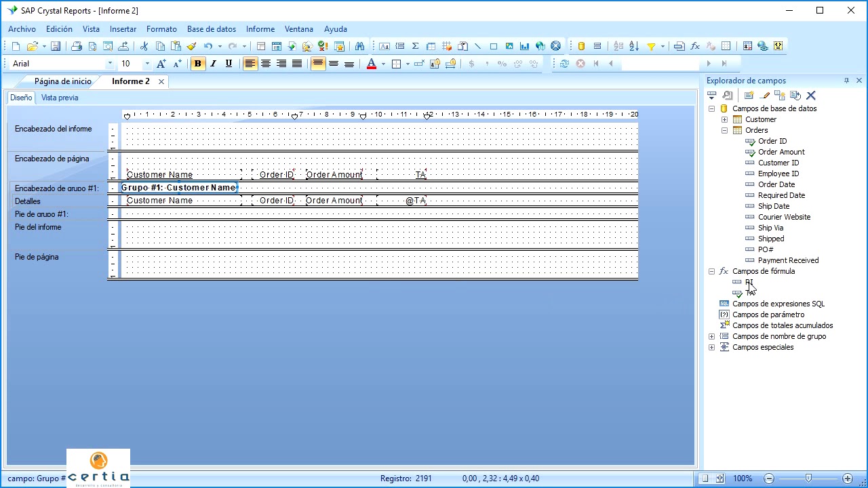Close the Informe 2 tab

coord(161,81)
